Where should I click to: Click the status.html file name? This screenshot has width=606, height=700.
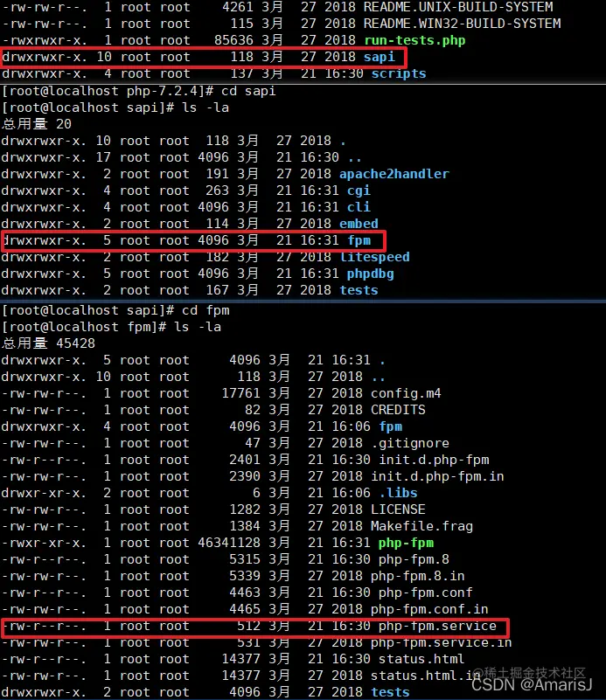coord(421,659)
